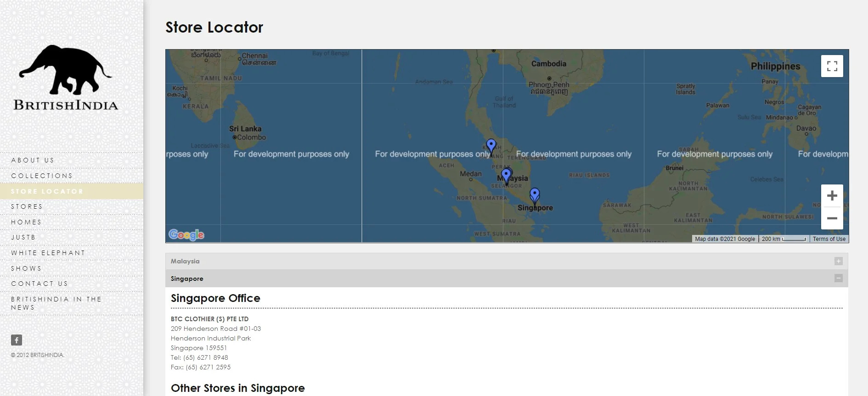Click the Singapore accordion header
Image resolution: width=868 pixels, height=396 pixels.
coord(507,279)
